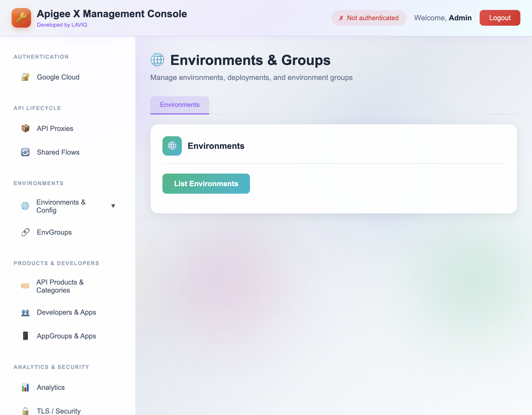This screenshot has width=532, height=415.
Task: Open Environments & Config sidebar item
Action: coord(61,206)
